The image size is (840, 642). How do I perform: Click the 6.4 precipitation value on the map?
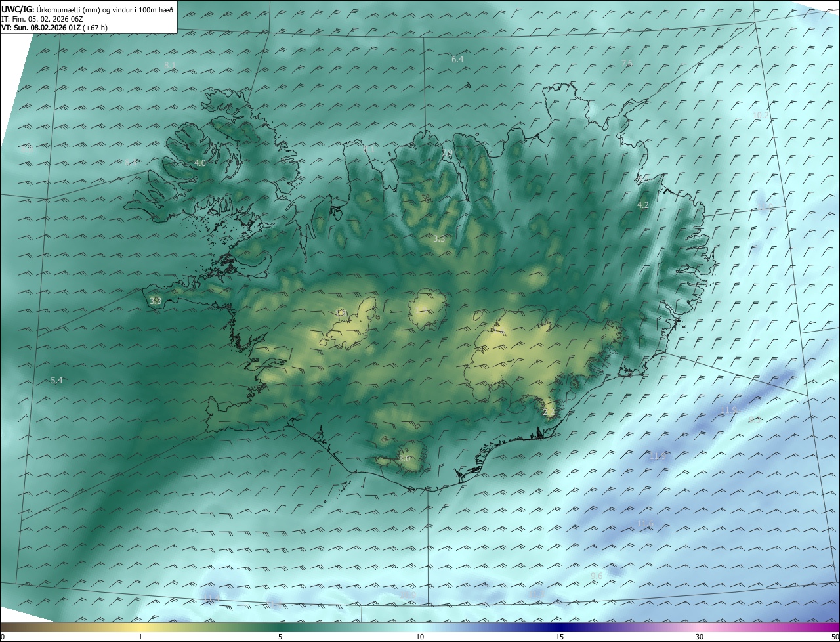(457, 60)
